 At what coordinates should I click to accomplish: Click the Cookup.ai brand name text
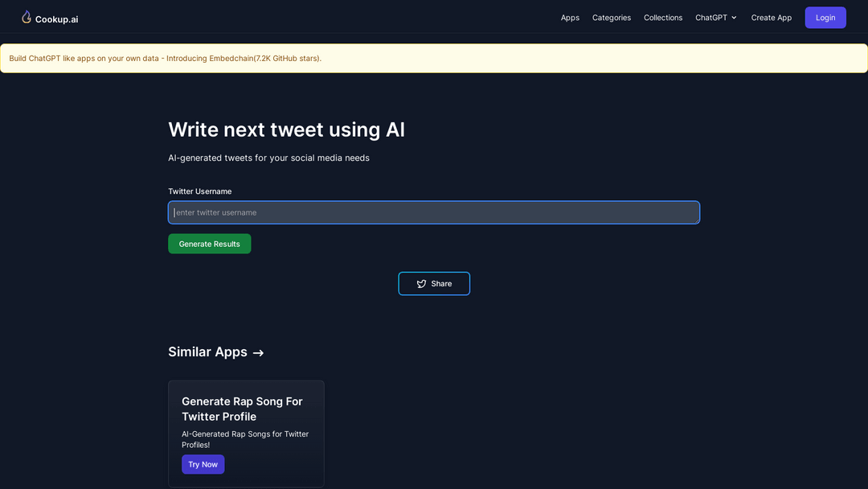click(56, 19)
